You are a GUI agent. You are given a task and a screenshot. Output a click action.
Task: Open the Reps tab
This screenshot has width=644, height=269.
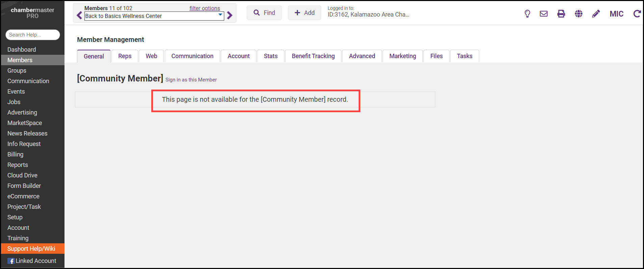(125, 56)
